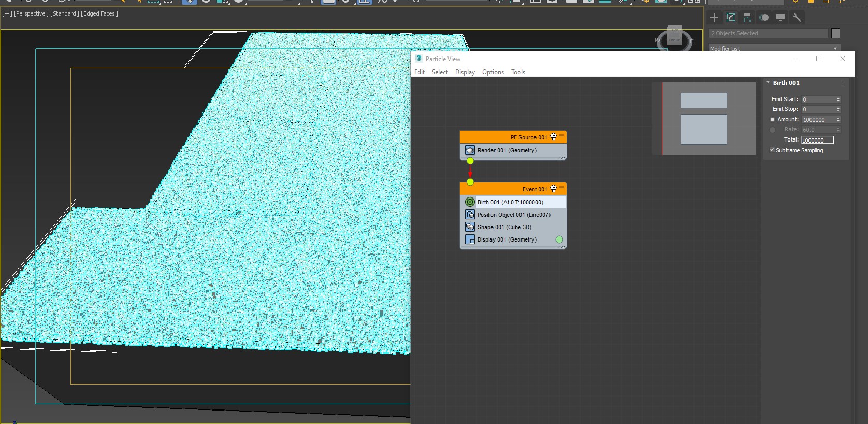Open the Edit menu in Particle View
868x424 pixels.
[x=419, y=72]
